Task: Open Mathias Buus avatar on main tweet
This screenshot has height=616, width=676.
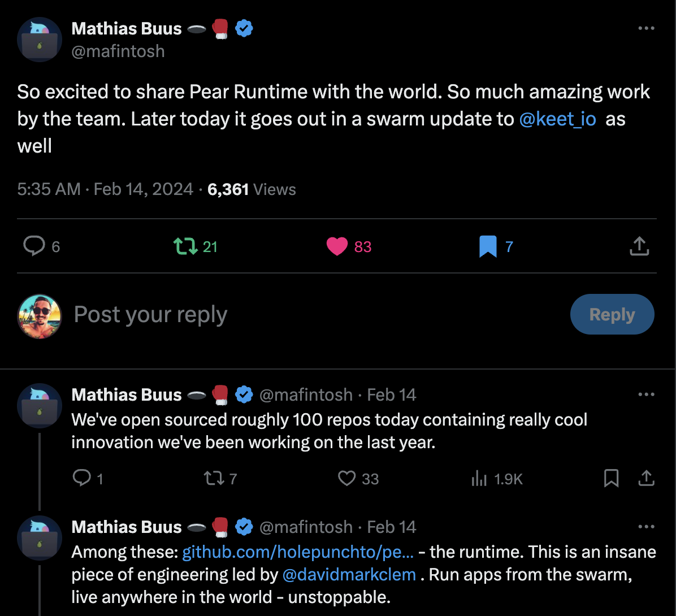Action: click(x=39, y=40)
